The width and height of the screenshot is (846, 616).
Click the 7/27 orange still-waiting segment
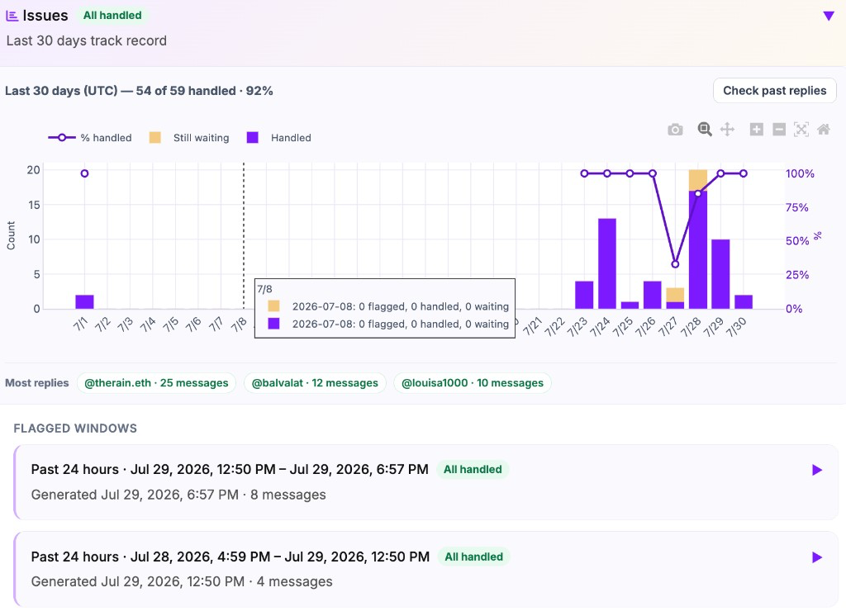(x=675, y=295)
